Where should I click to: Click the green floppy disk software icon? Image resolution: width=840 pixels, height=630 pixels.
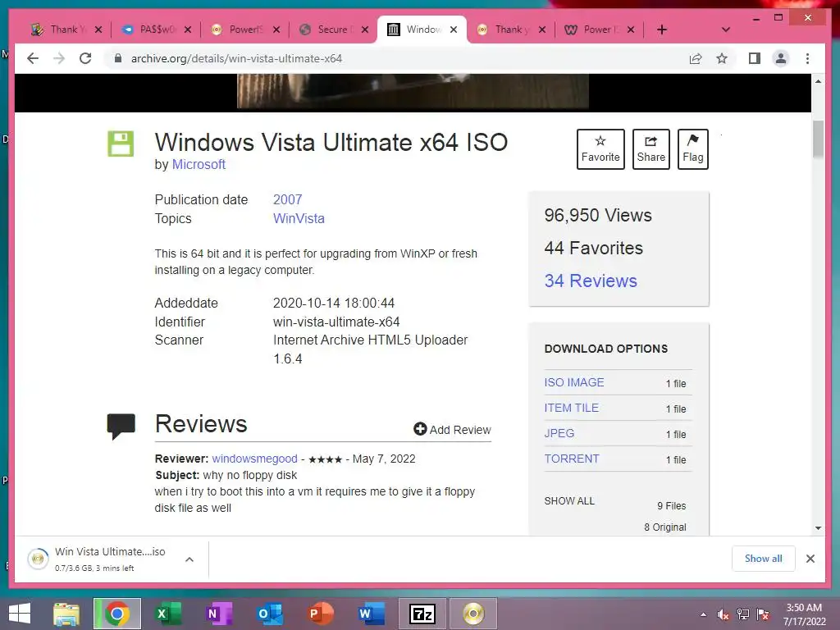click(x=121, y=144)
